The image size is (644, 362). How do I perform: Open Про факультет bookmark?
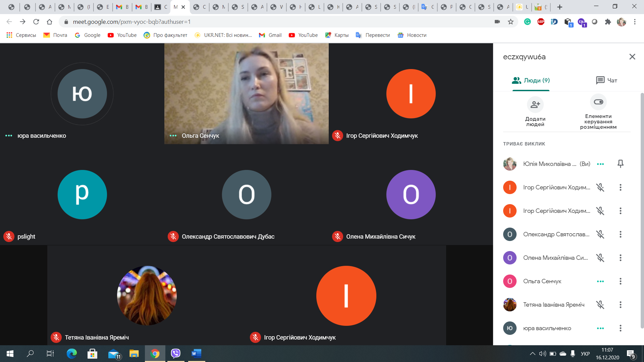coord(165,35)
